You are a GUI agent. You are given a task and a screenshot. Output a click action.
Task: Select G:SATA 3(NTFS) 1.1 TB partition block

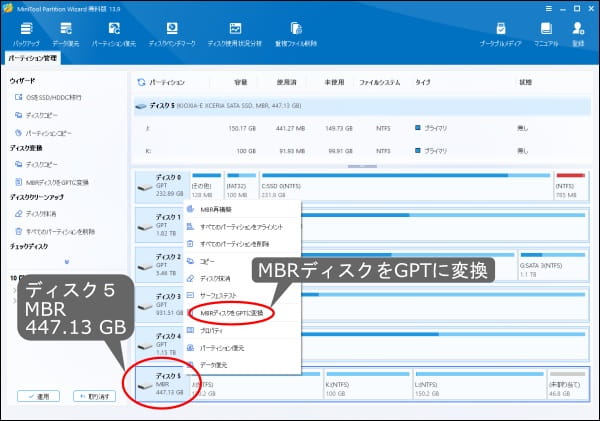[553, 265]
